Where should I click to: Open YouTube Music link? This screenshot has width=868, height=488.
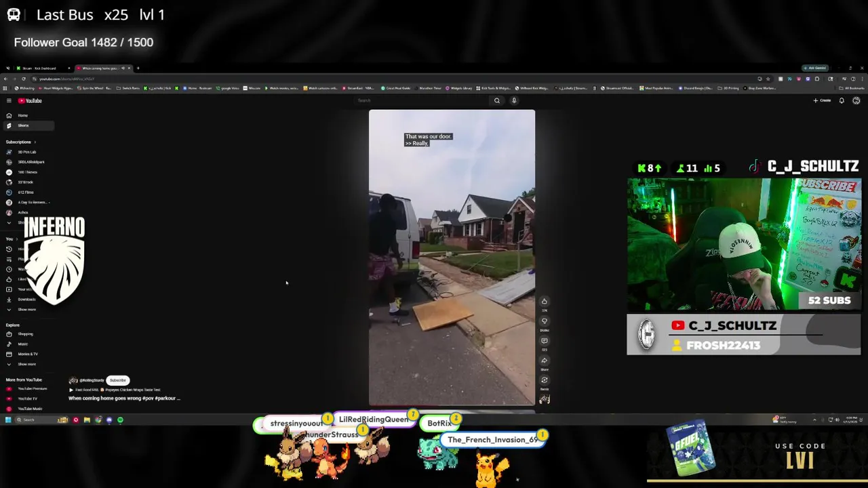[29, 409]
